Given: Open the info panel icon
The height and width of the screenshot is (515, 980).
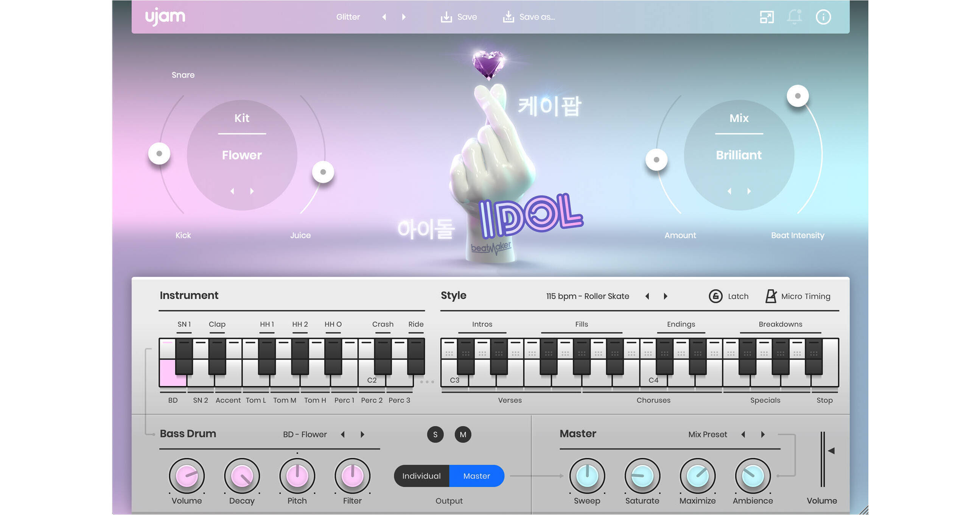Looking at the screenshot, I should [824, 16].
